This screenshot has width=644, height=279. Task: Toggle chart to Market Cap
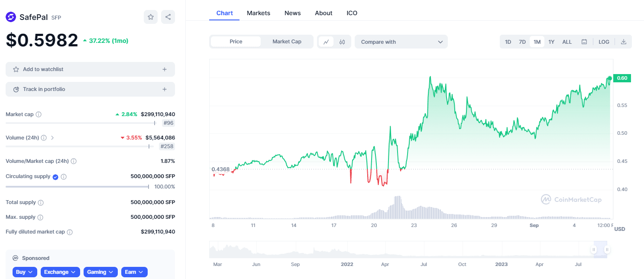point(287,42)
